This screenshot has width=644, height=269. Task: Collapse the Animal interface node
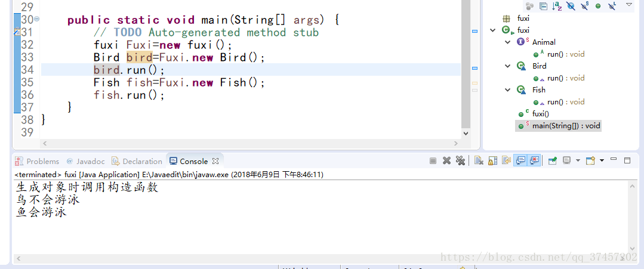pyautogui.click(x=508, y=42)
